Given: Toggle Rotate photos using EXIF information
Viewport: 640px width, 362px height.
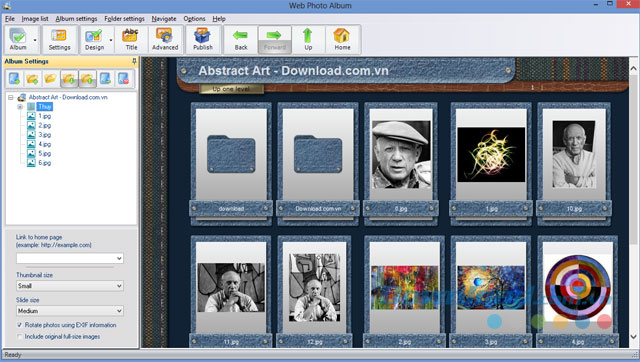Looking at the screenshot, I should 19,325.
